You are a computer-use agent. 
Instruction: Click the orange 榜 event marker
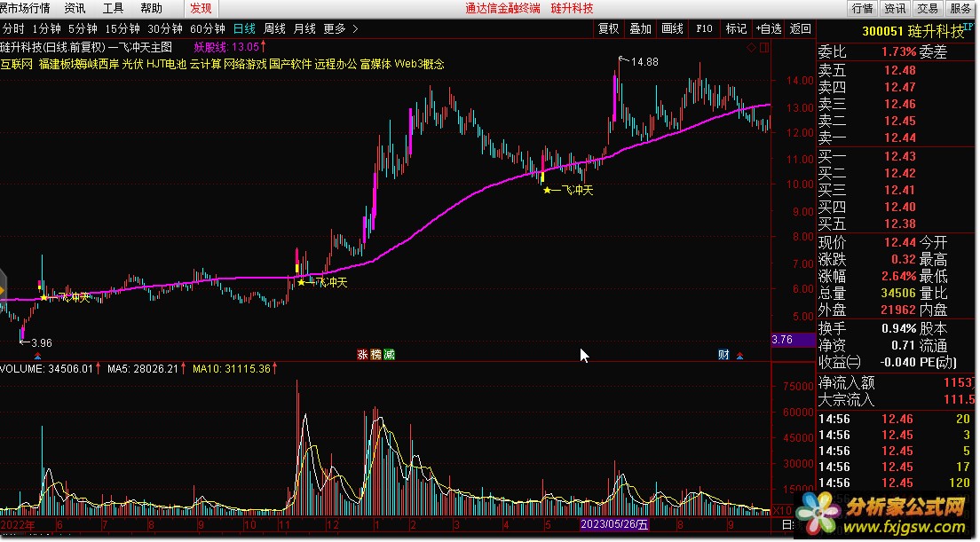coord(375,355)
